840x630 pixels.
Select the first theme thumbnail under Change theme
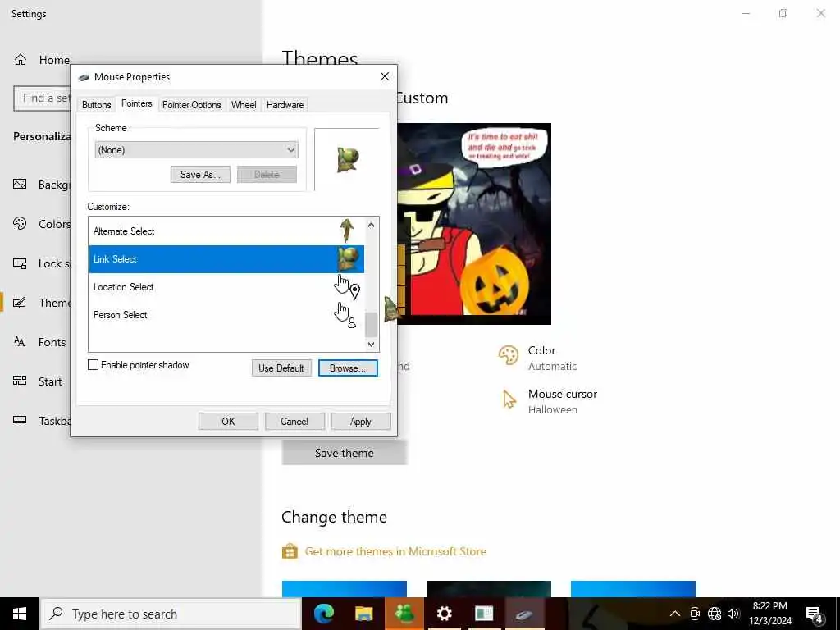click(344, 589)
